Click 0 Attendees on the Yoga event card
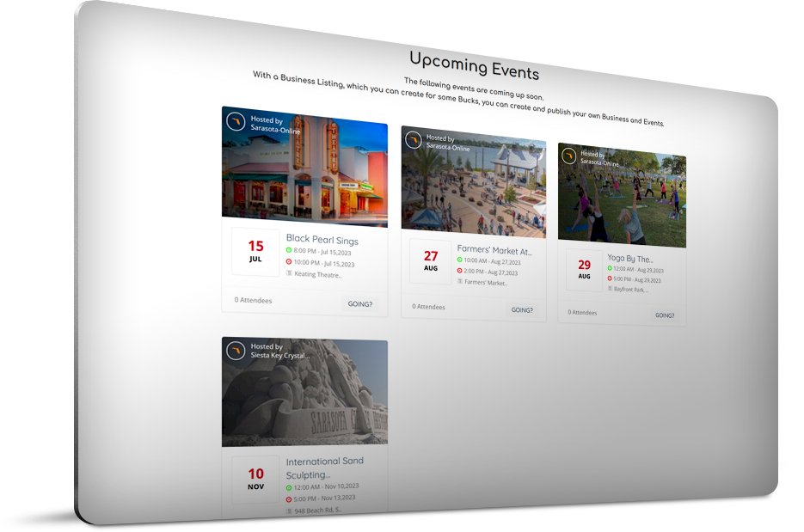 (582, 312)
